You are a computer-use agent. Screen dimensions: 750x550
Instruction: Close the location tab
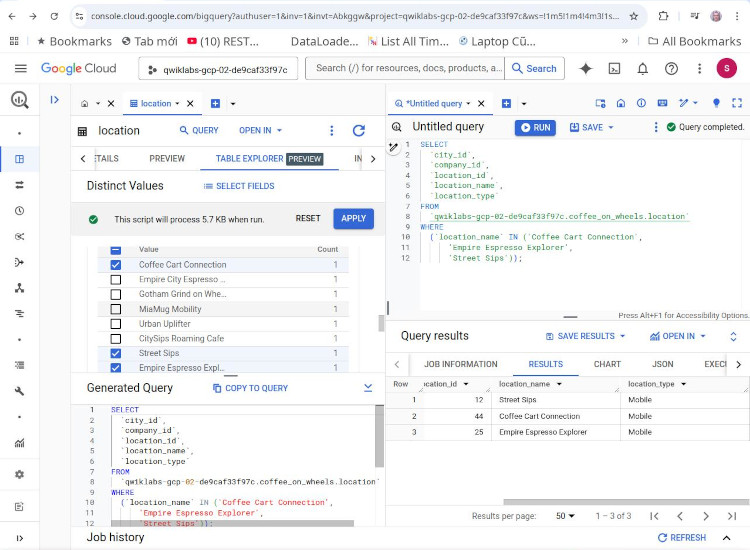coord(190,103)
